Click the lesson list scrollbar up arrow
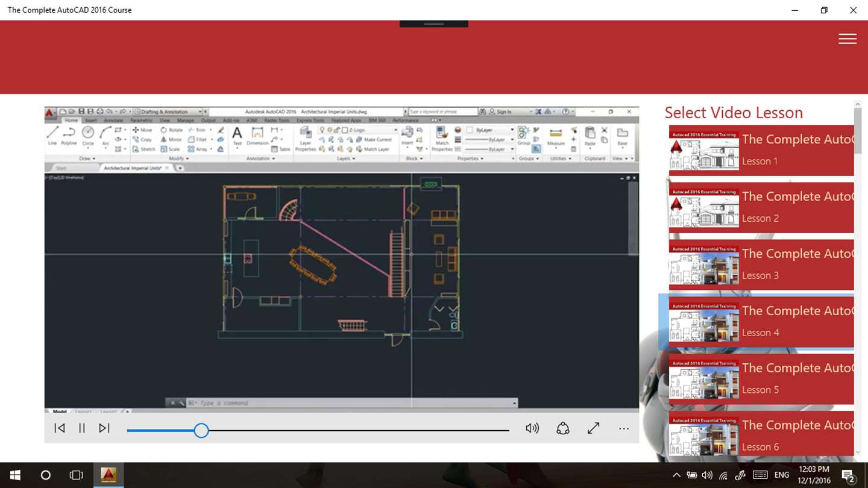This screenshot has width=868, height=488. point(858,105)
